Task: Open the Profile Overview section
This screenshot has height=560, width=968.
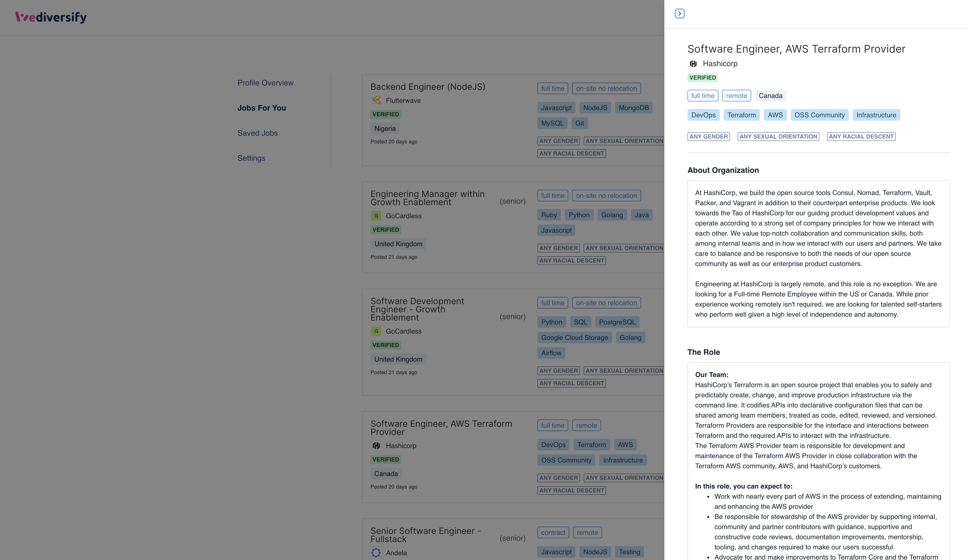Action: coord(265,83)
